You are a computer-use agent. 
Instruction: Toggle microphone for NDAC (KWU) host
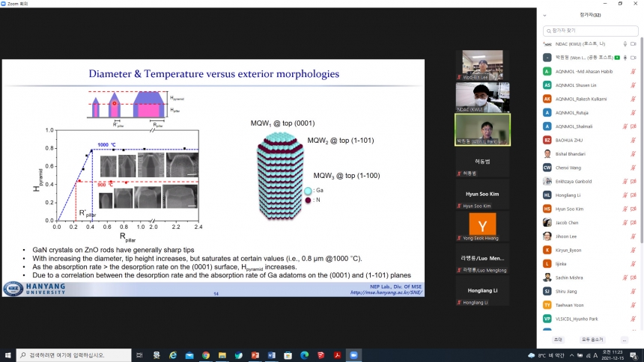[625, 44]
